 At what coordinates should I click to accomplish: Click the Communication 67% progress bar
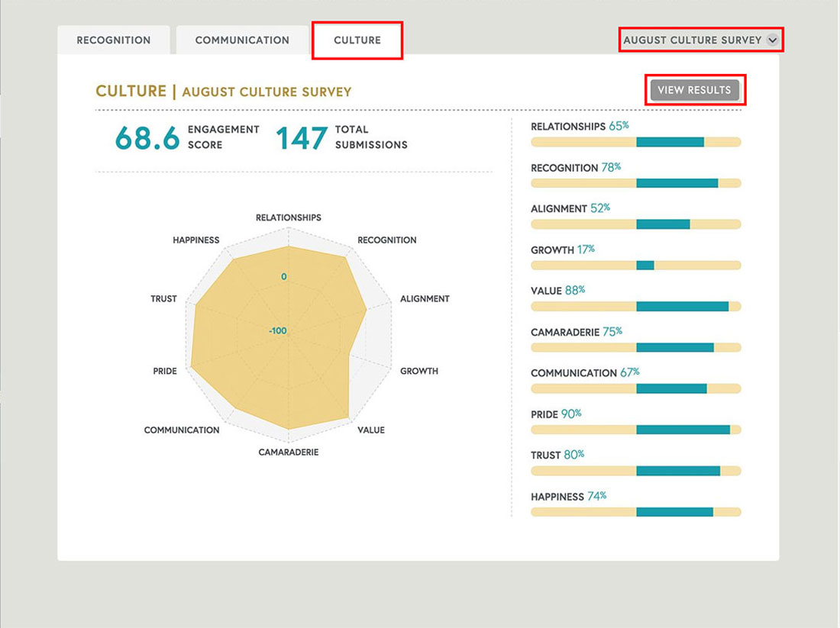[635, 388]
